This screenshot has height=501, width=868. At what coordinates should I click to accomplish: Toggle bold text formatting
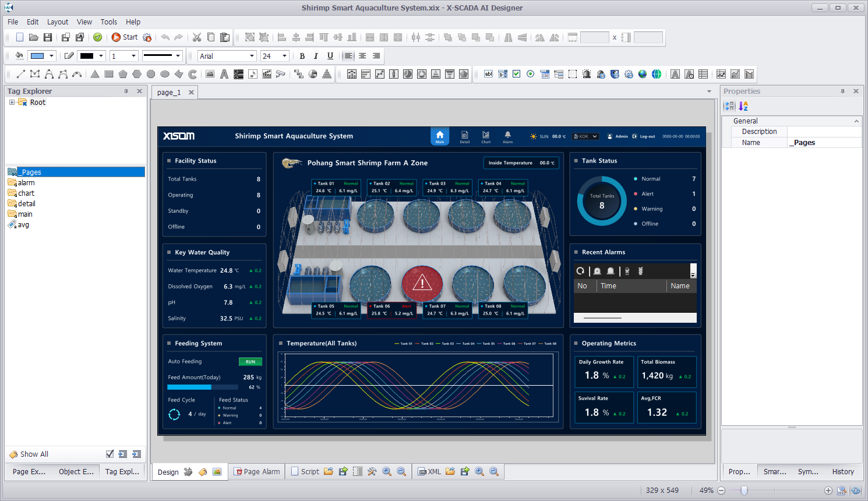click(x=302, y=56)
